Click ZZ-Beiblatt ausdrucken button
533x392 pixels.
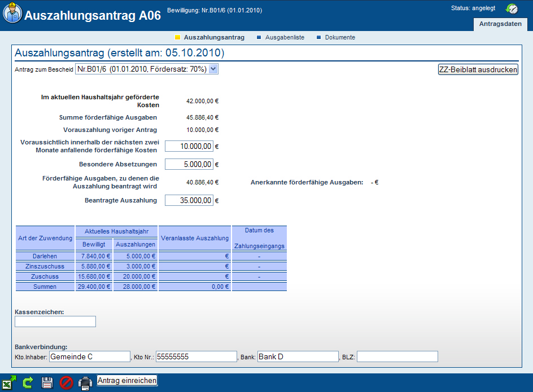478,69
